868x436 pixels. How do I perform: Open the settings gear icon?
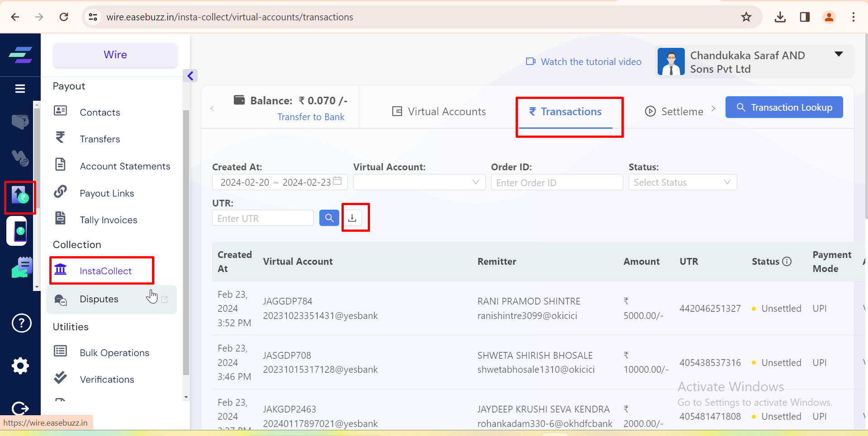point(20,366)
